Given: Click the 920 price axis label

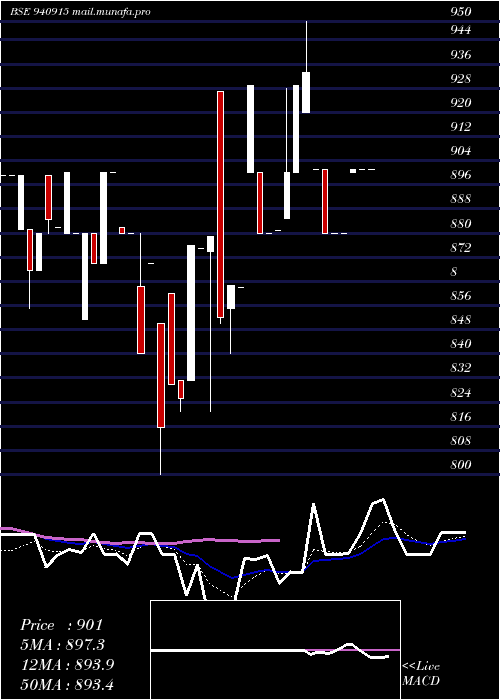Looking at the screenshot, I should pos(461,103).
